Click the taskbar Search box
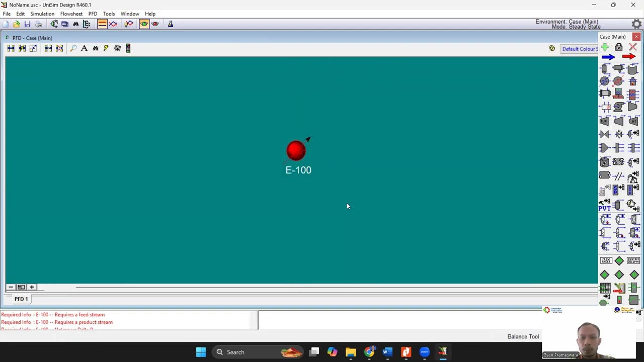 click(x=258, y=352)
